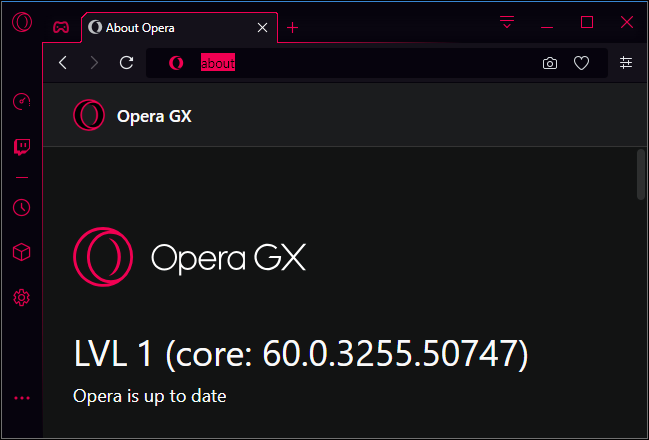Reload the current page

(x=126, y=63)
